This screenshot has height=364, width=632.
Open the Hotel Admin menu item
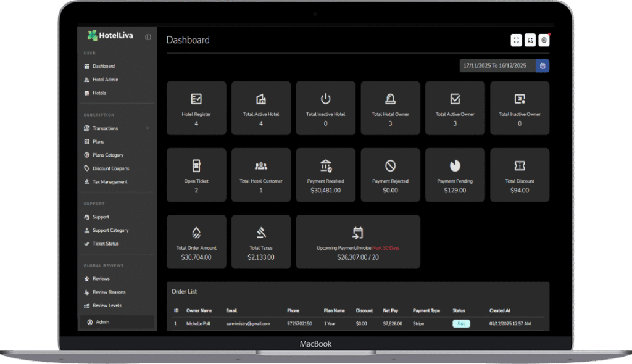point(105,80)
